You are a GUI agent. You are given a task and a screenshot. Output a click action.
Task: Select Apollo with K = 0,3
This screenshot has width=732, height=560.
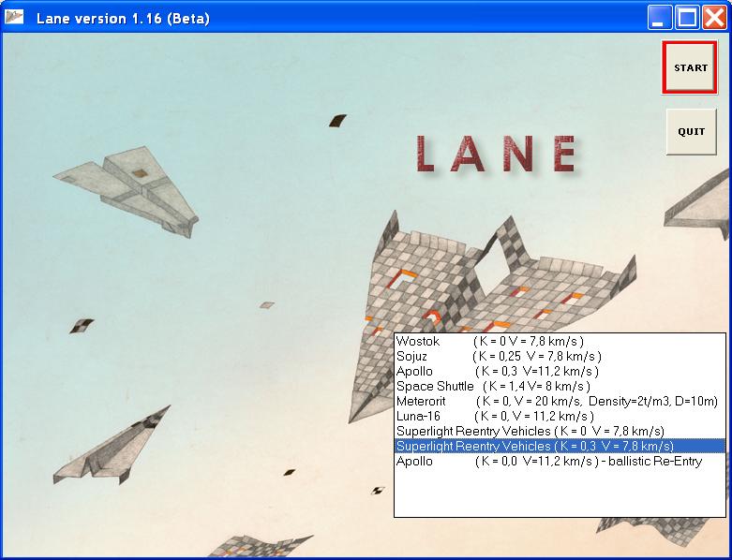click(x=497, y=372)
